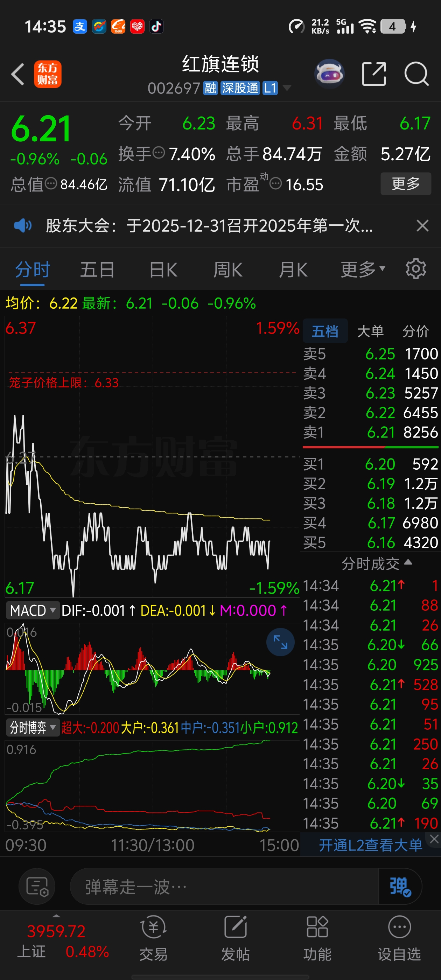
Task: Tap the 换手 info circle icon
Action: [159, 153]
